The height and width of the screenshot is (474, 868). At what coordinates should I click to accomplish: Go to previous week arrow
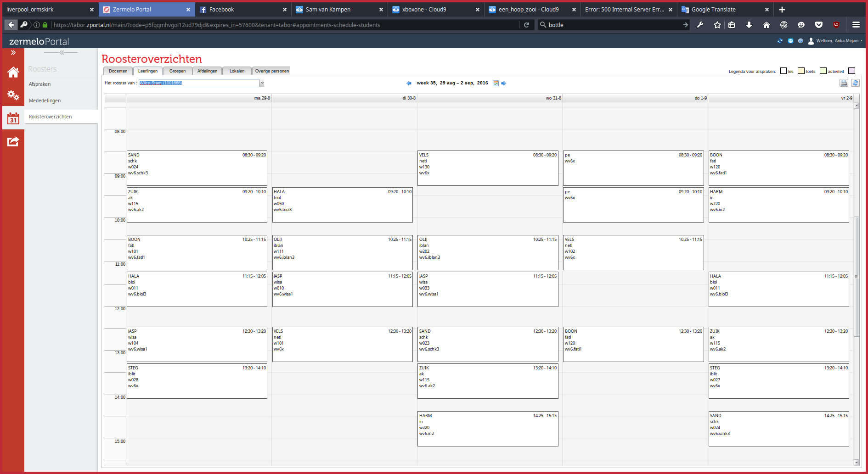coord(409,83)
